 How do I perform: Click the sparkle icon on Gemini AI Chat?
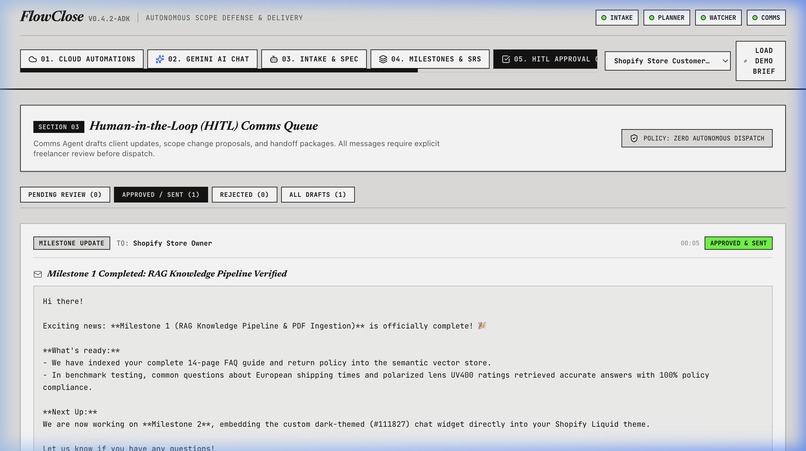click(x=160, y=59)
